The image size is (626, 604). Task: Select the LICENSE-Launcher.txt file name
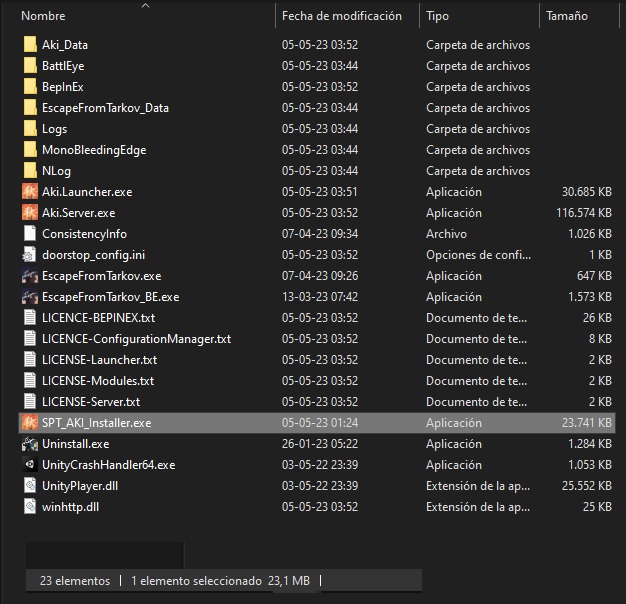(99, 360)
